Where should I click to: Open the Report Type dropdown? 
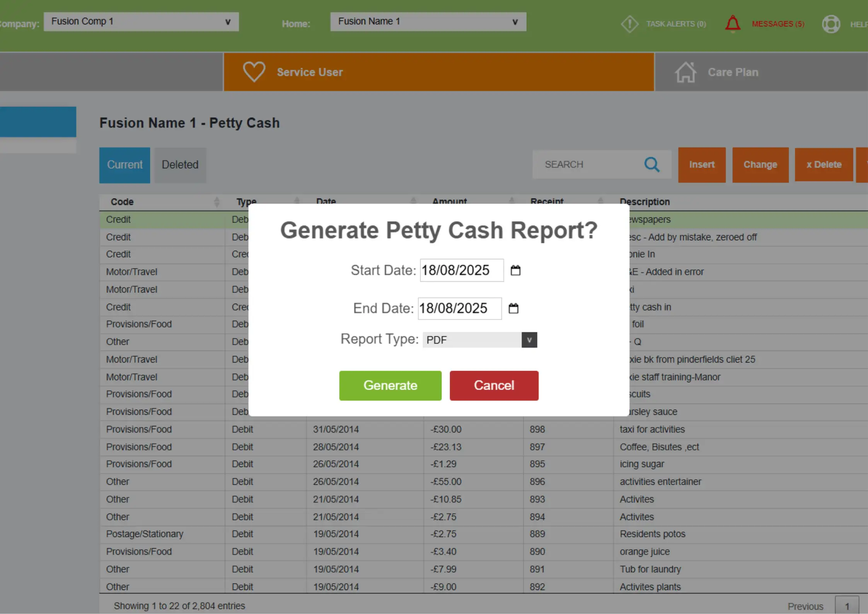[529, 340]
